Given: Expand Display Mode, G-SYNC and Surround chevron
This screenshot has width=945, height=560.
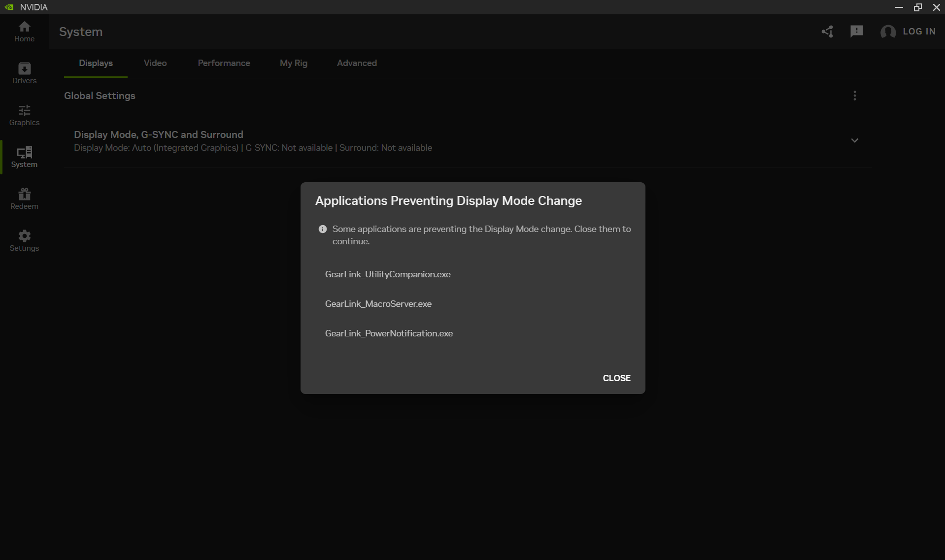Looking at the screenshot, I should (855, 140).
